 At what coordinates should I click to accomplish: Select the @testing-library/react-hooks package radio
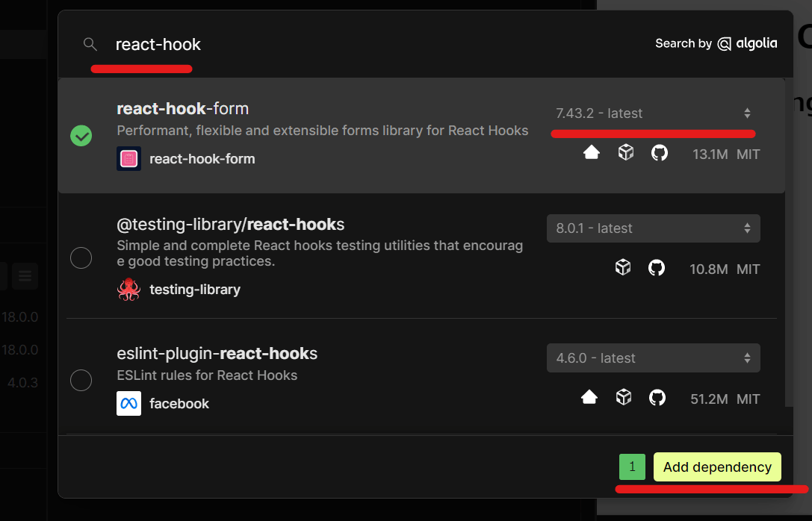pos(81,258)
